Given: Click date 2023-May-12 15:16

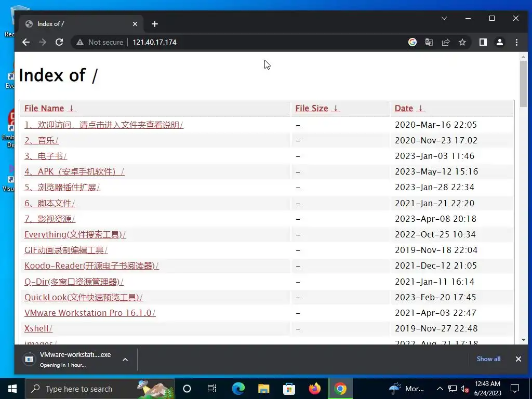Looking at the screenshot, I should coord(436,171).
